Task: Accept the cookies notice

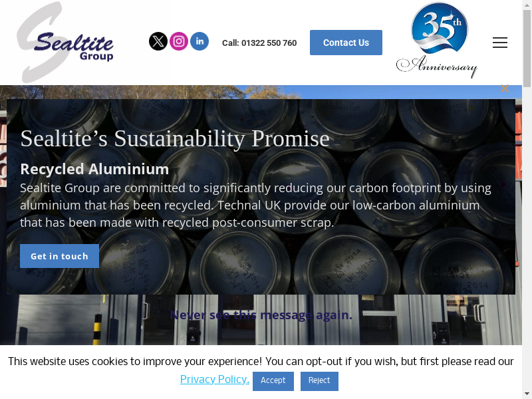Action: (x=273, y=380)
